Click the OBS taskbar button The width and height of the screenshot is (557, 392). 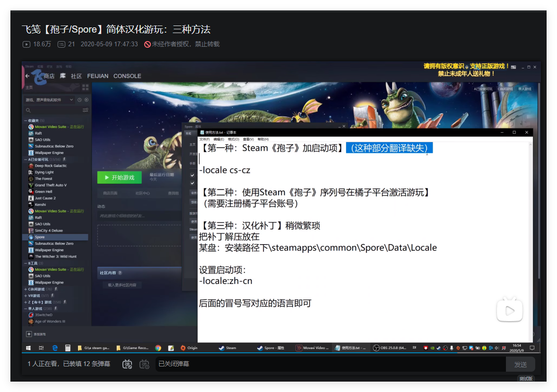click(x=389, y=348)
